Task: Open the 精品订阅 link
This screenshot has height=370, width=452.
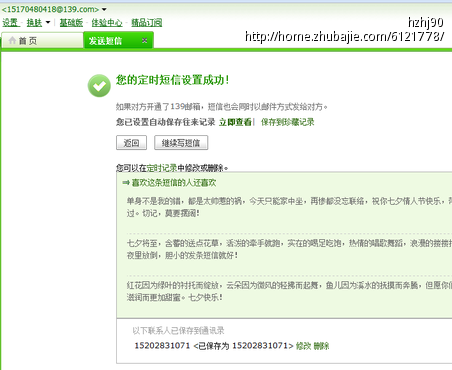Action: pos(147,23)
